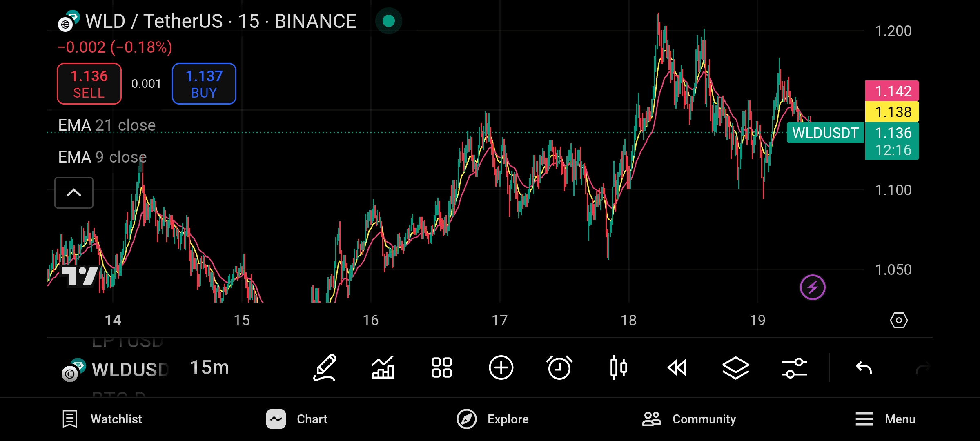Open the Menu tab
The width and height of the screenshot is (980, 441).
point(885,419)
